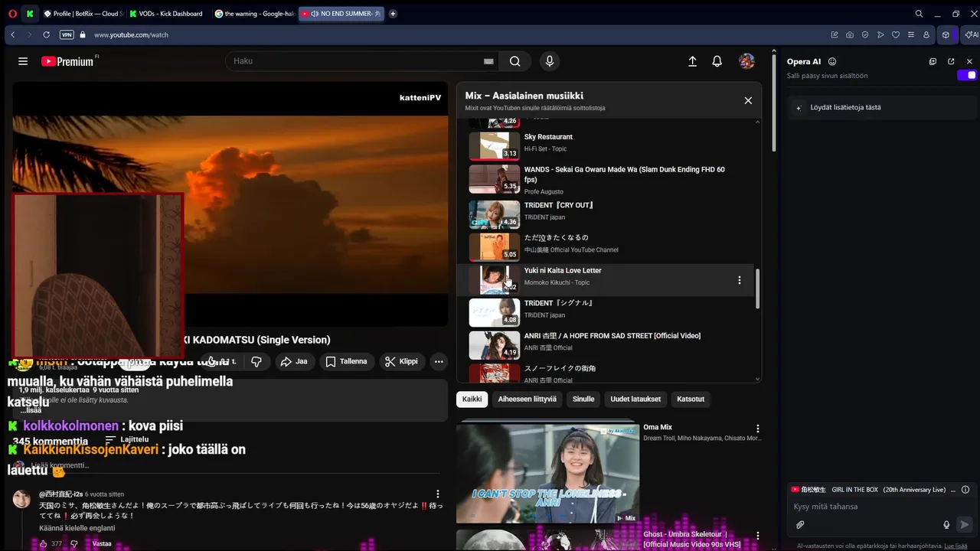Reload the current page
Image resolution: width=980 pixels, height=551 pixels.
(46, 34)
